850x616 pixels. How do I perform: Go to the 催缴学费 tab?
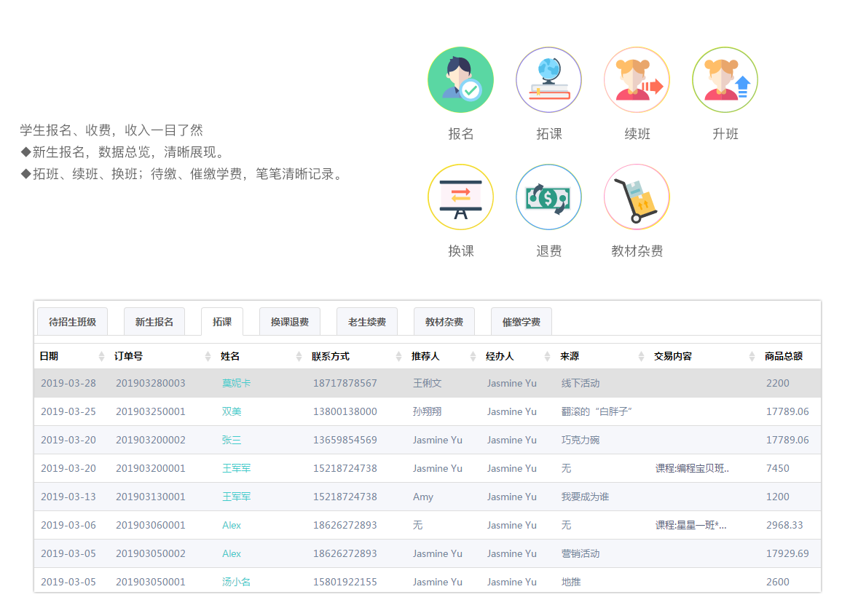tap(522, 322)
